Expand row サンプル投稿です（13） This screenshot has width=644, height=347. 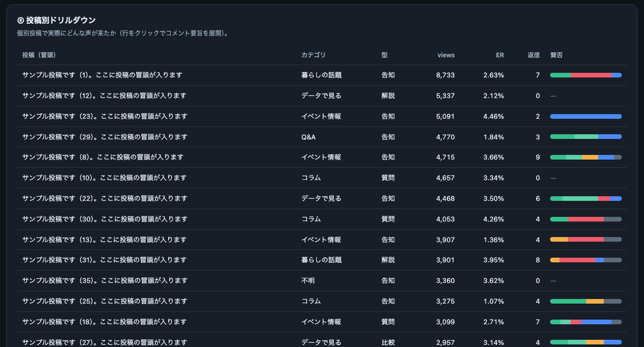pyautogui.click(x=322, y=240)
